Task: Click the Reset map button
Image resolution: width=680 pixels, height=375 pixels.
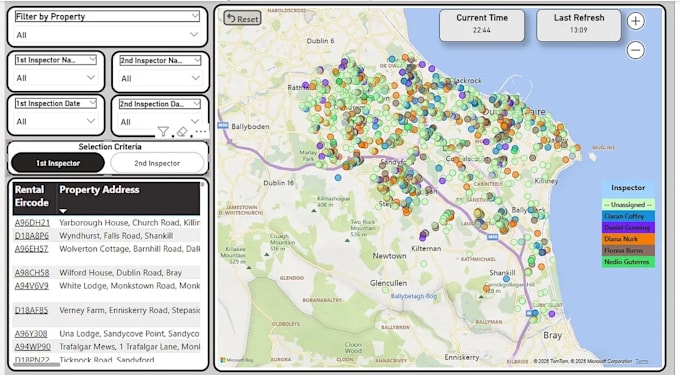Action: (x=242, y=18)
